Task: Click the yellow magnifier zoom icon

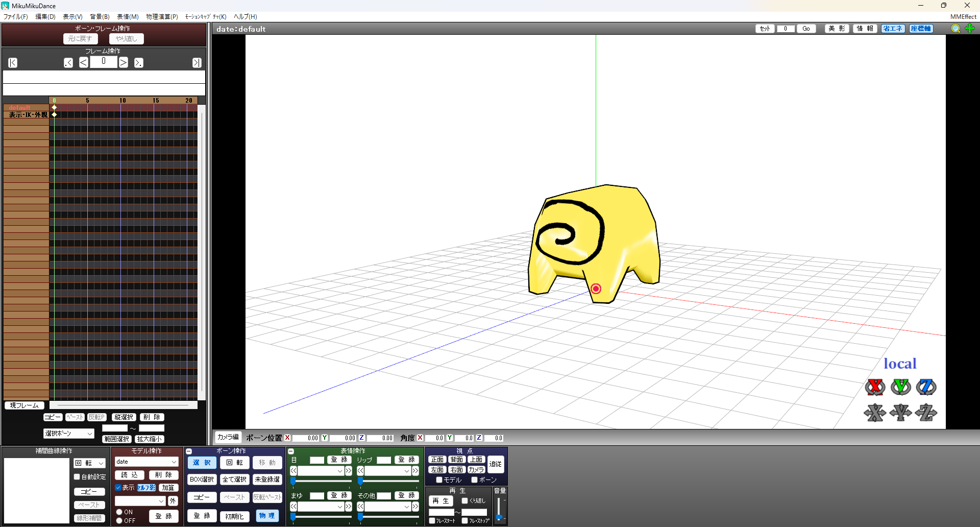Action: [x=955, y=29]
